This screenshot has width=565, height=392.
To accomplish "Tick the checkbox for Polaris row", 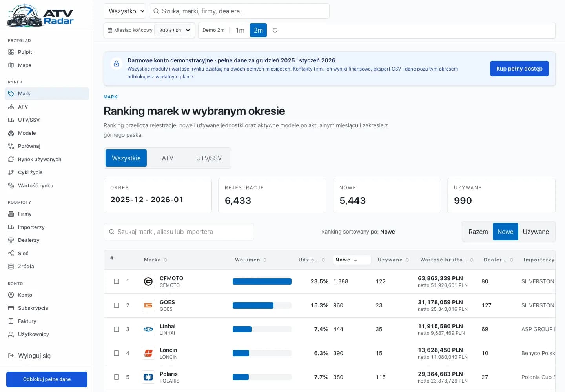I will click(117, 377).
